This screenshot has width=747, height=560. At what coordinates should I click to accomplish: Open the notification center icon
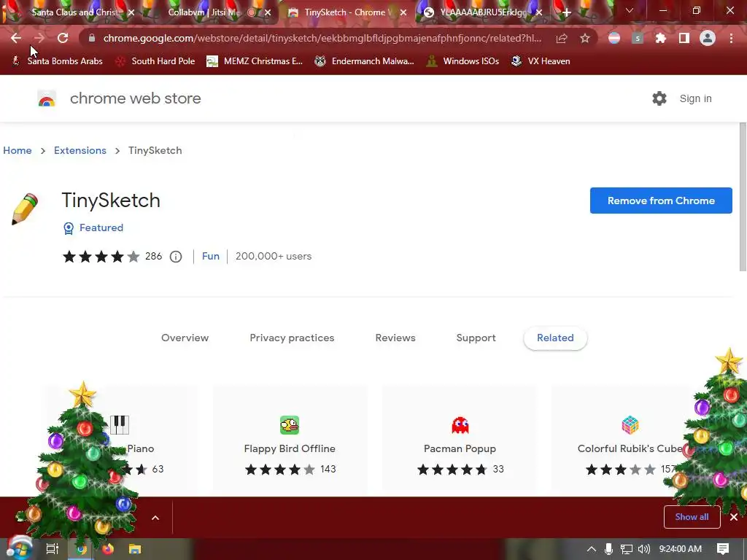(x=723, y=549)
